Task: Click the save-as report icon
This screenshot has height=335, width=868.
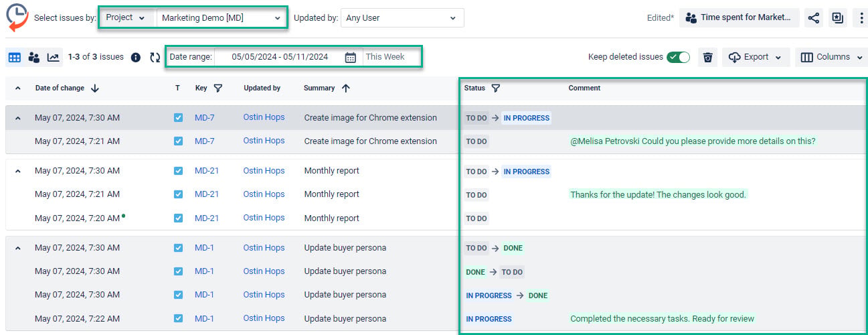Action: (837, 18)
